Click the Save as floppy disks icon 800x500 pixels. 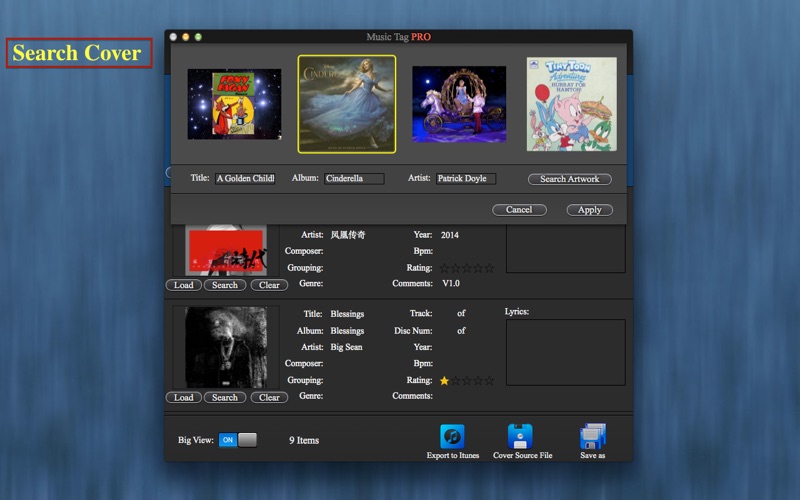tap(593, 437)
